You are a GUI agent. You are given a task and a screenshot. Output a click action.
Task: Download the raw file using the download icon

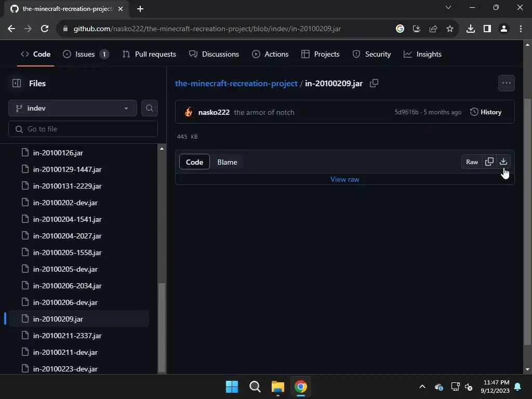click(503, 162)
